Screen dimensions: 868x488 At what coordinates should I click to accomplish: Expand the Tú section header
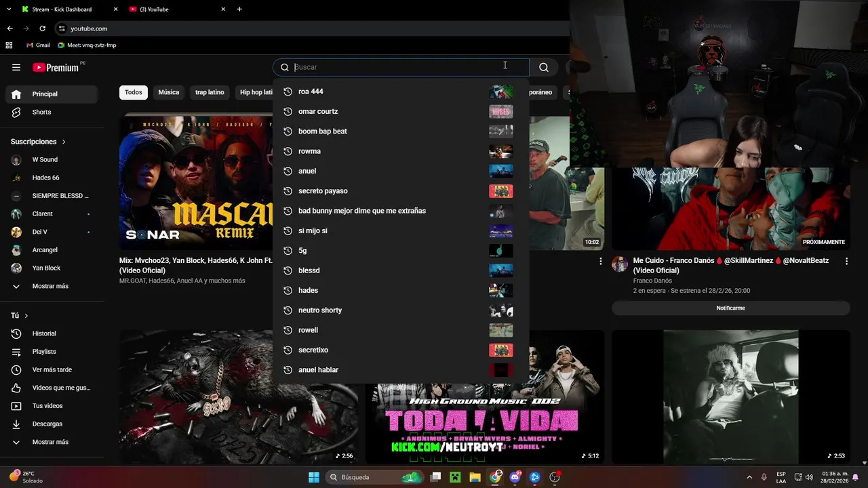click(x=20, y=316)
